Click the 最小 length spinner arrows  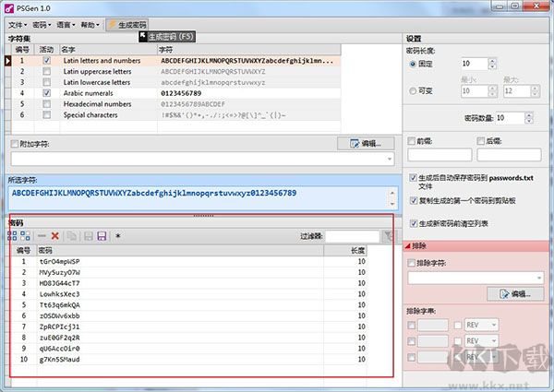[493, 91]
